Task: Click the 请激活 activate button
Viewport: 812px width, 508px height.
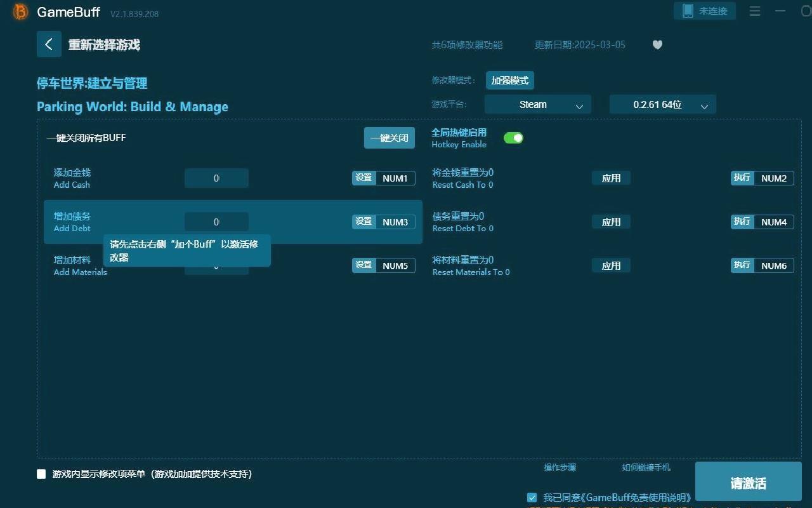Action: pyautogui.click(x=749, y=483)
